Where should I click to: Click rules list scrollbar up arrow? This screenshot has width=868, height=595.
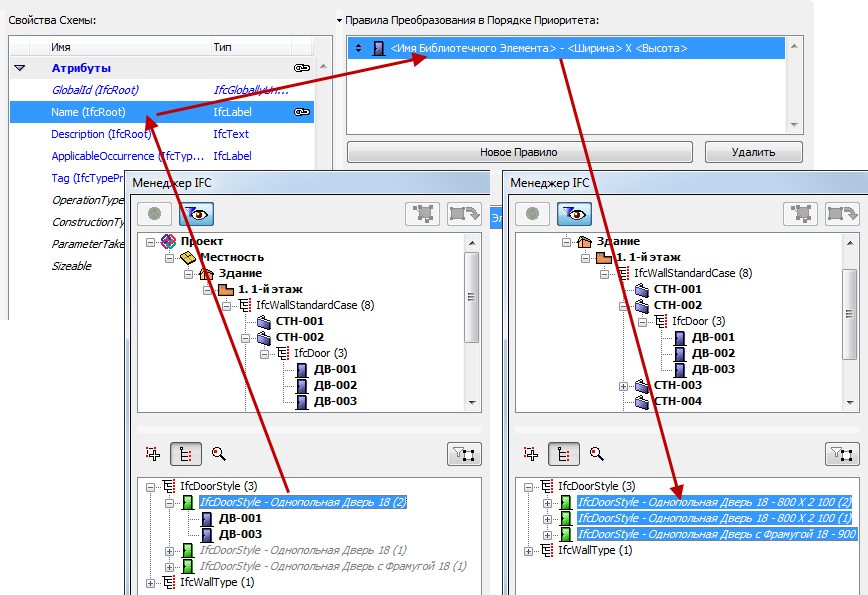794,46
